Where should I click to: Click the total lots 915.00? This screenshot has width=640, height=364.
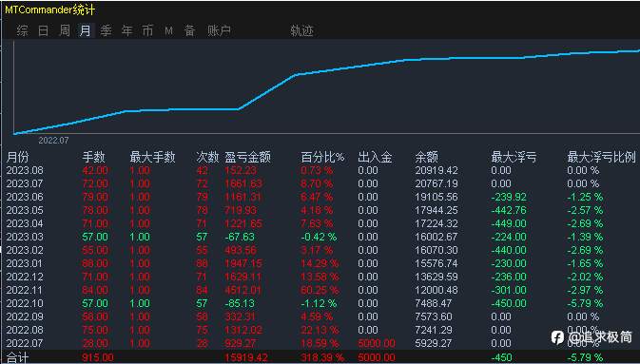[x=98, y=358]
